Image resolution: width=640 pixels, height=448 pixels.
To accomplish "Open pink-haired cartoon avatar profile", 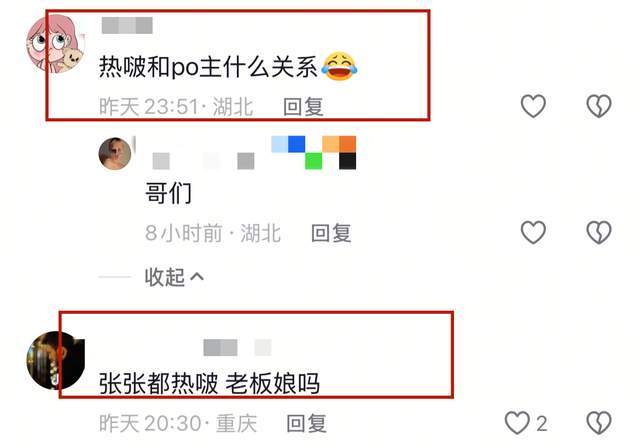I will [x=54, y=44].
